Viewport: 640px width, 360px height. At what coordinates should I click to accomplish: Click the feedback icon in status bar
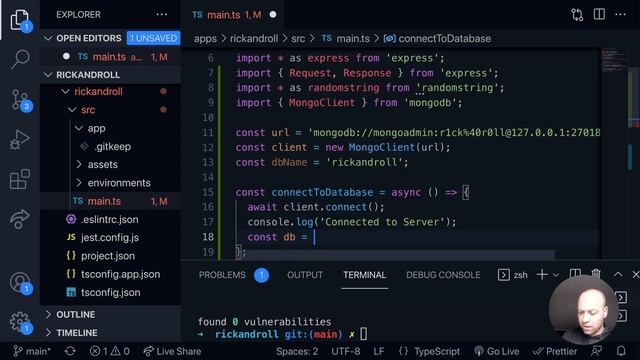(597, 351)
